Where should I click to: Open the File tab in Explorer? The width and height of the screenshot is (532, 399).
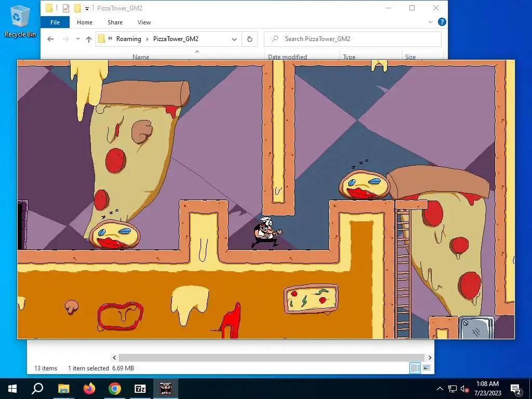click(x=55, y=22)
